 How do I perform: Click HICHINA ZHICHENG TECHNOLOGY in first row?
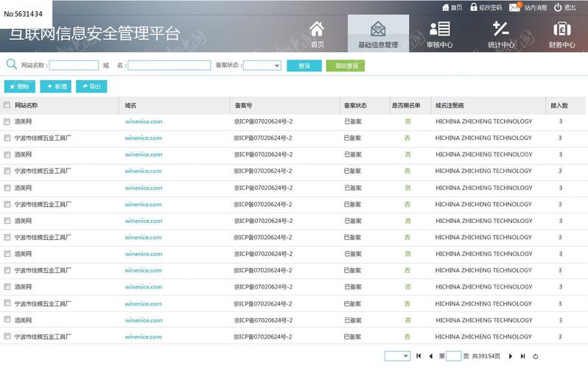pyautogui.click(x=484, y=121)
